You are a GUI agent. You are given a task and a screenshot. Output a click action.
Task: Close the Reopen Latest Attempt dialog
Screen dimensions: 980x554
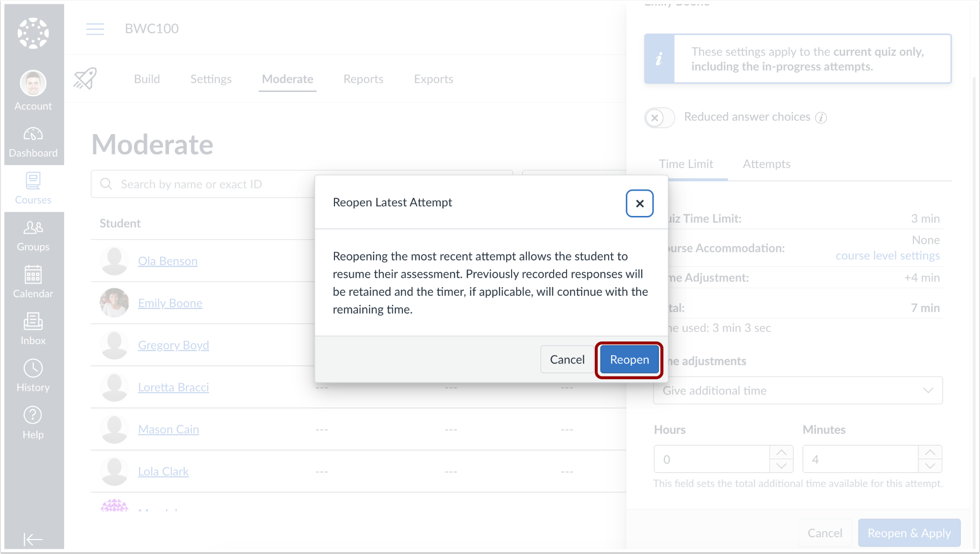coord(640,204)
